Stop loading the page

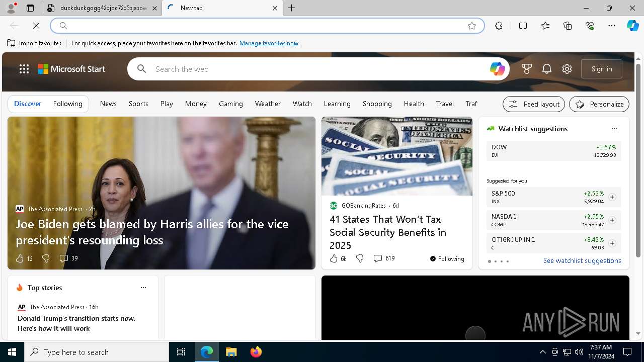(x=36, y=26)
